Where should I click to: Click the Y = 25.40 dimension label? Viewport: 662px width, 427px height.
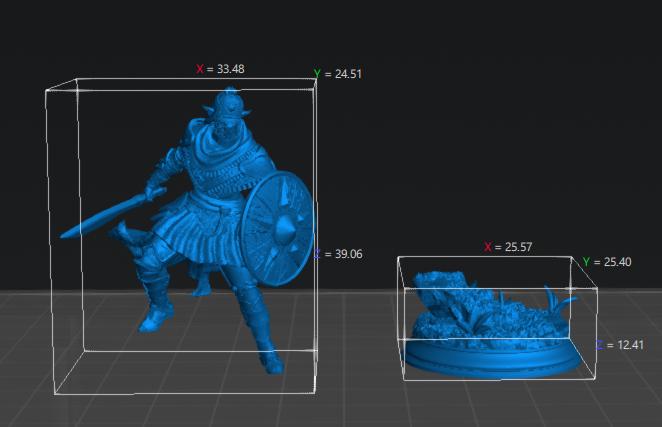point(607,262)
